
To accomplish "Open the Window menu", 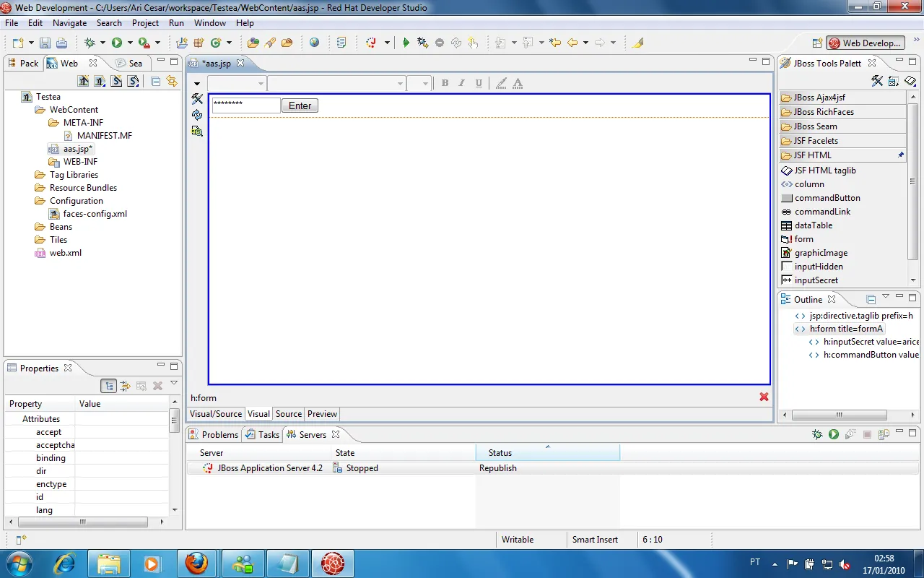I will click(x=210, y=23).
